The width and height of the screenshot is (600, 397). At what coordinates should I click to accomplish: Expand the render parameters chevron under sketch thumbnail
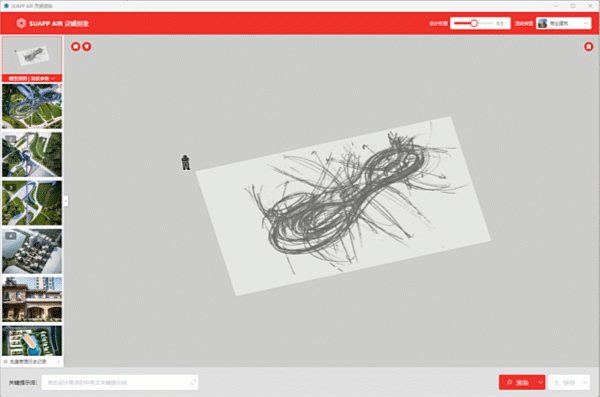[x=53, y=78]
